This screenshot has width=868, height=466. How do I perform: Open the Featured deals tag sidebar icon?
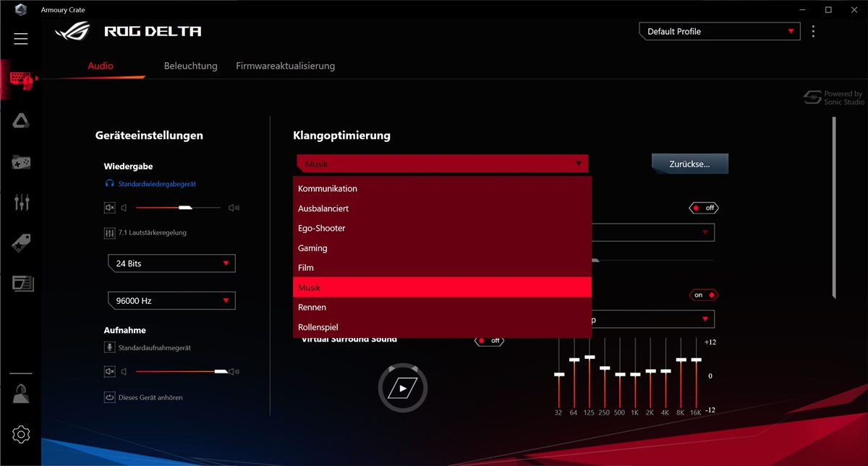[x=21, y=243]
